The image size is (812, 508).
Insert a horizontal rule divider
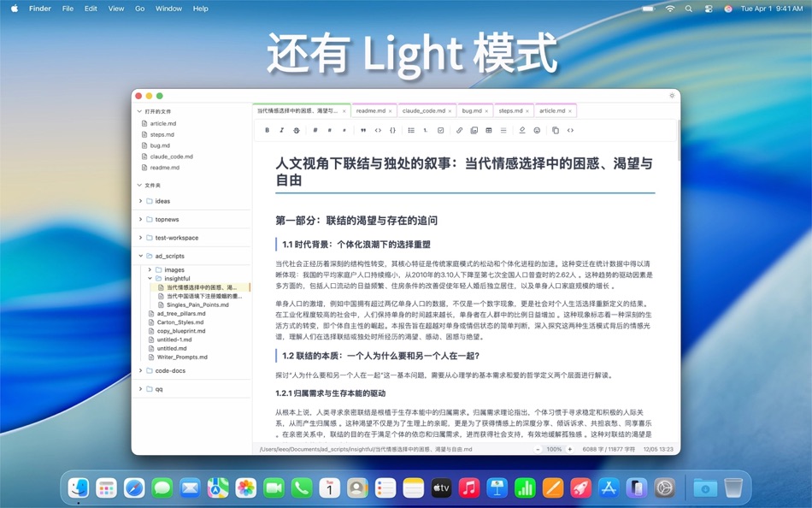(503, 131)
